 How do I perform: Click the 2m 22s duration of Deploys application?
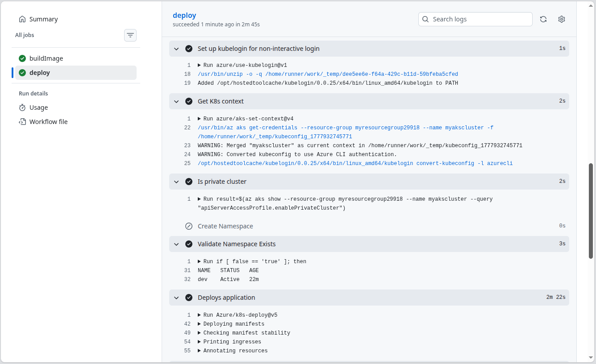(556, 298)
